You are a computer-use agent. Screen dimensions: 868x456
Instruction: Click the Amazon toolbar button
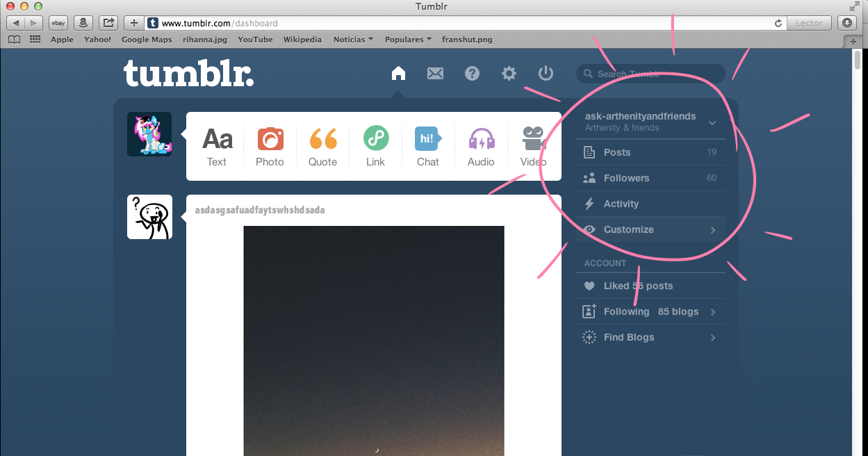point(83,23)
